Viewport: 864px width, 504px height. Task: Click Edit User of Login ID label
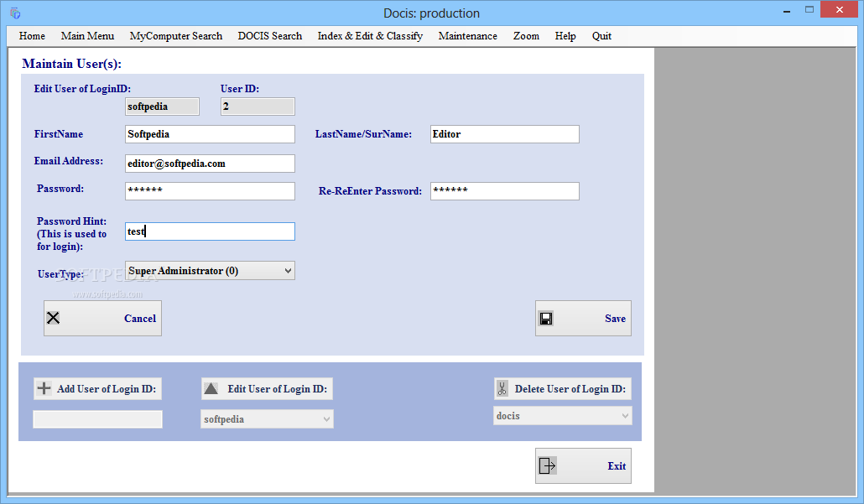click(277, 389)
